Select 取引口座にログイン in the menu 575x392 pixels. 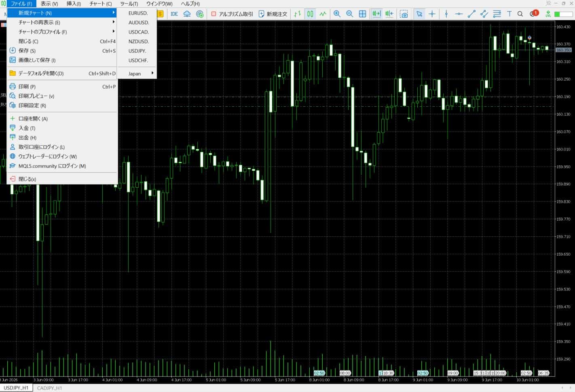(62, 147)
